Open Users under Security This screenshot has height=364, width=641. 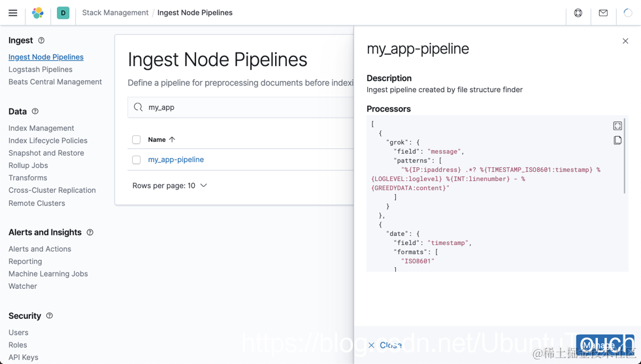point(18,333)
